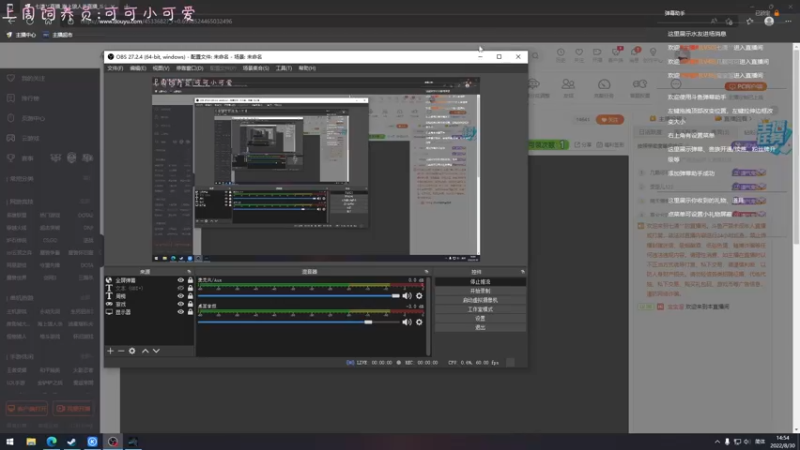Toggle lock on the 显示器 source
The width and height of the screenshot is (800, 450).
(x=190, y=312)
